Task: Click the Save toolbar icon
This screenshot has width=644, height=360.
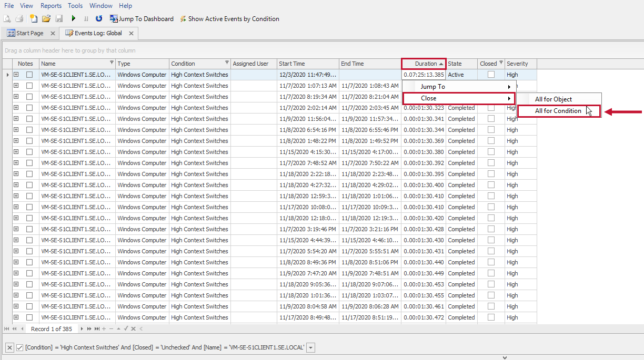Action: (59, 18)
